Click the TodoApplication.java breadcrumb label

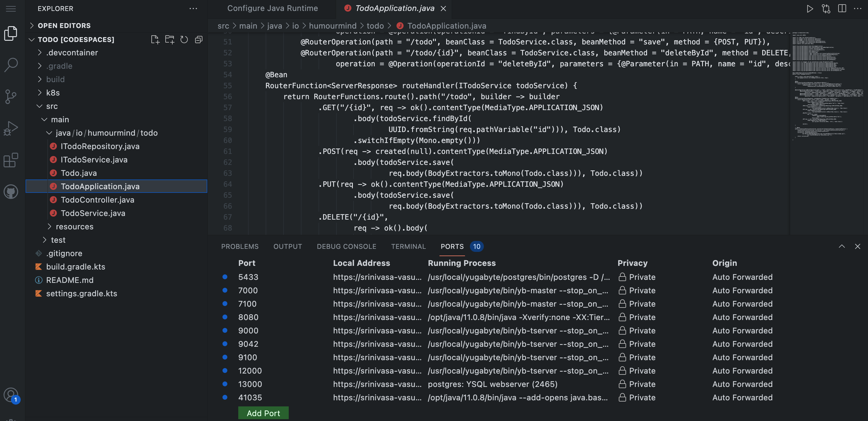click(446, 26)
